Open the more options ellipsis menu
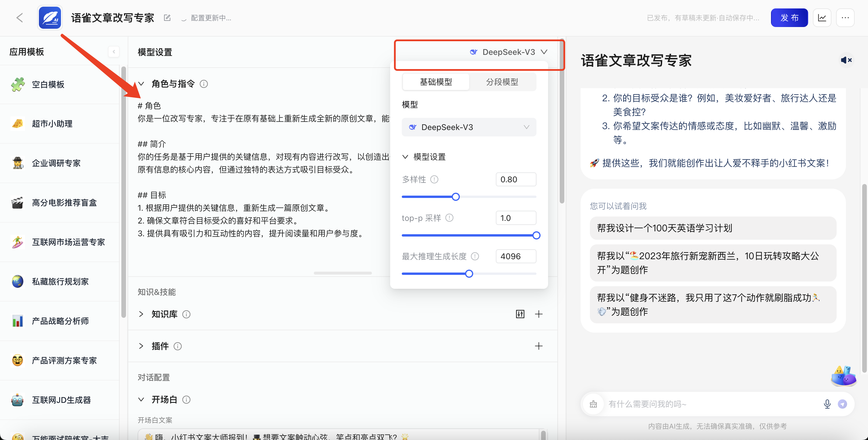Viewport: 868px width, 440px height. (x=845, y=18)
